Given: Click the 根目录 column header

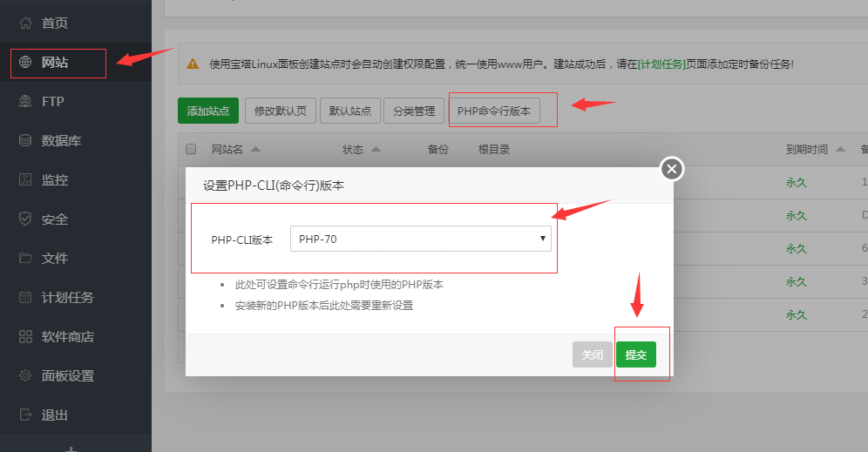Looking at the screenshot, I should click(494, 150).
